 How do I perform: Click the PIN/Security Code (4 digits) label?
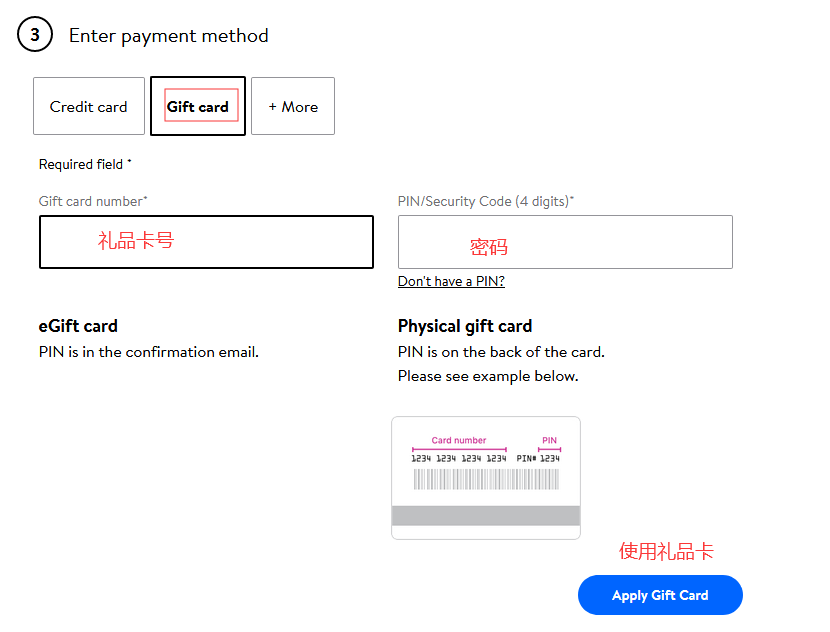[486, 201]
